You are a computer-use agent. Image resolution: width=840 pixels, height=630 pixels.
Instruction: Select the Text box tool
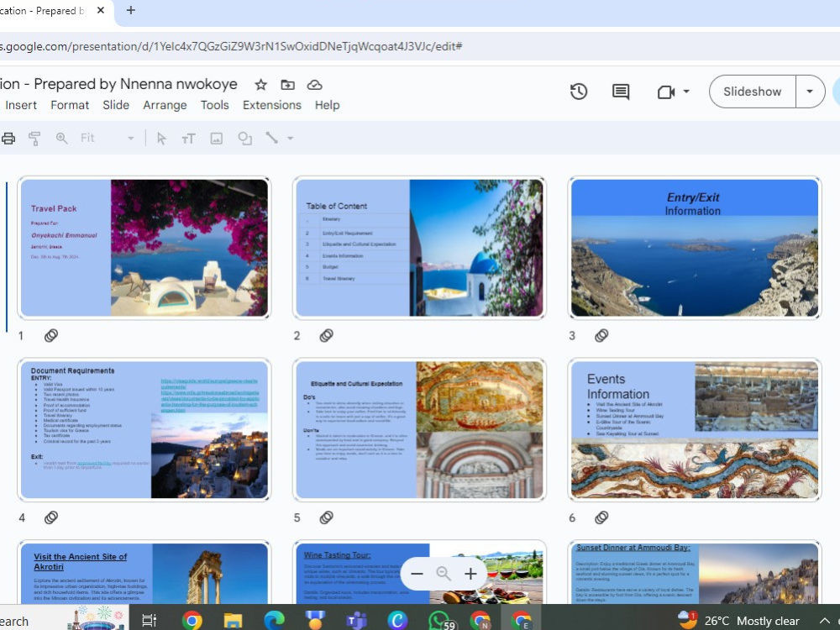pyautogui.click(x=188, y=139)
